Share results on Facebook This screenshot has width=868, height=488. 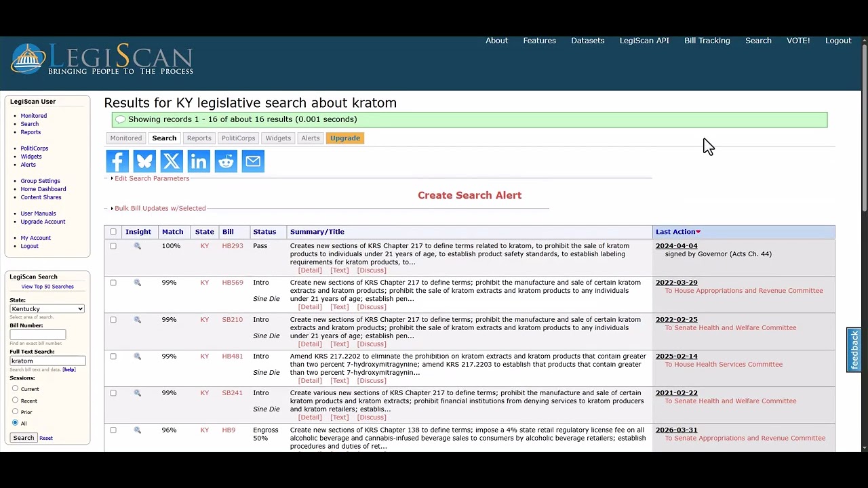[117, 161]
